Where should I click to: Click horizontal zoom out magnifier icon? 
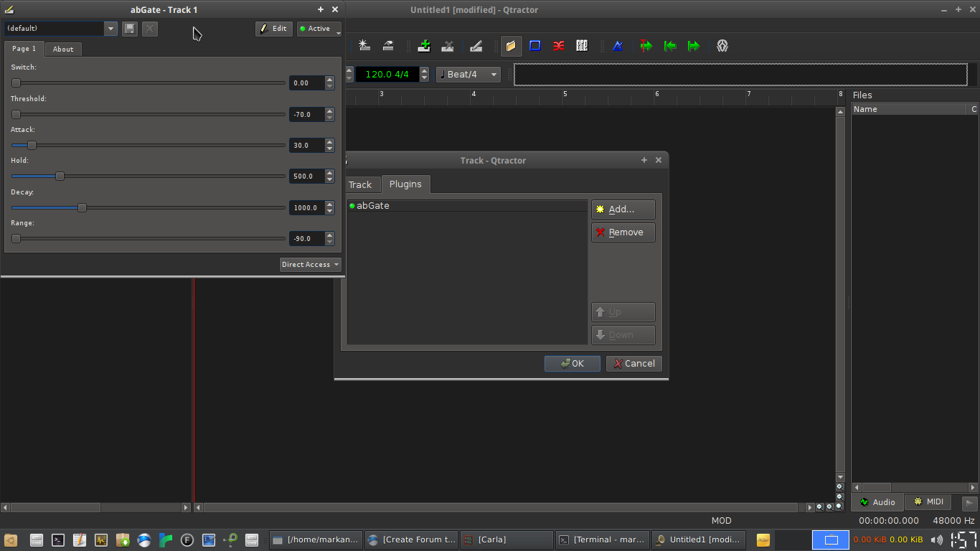click(820, 507)
